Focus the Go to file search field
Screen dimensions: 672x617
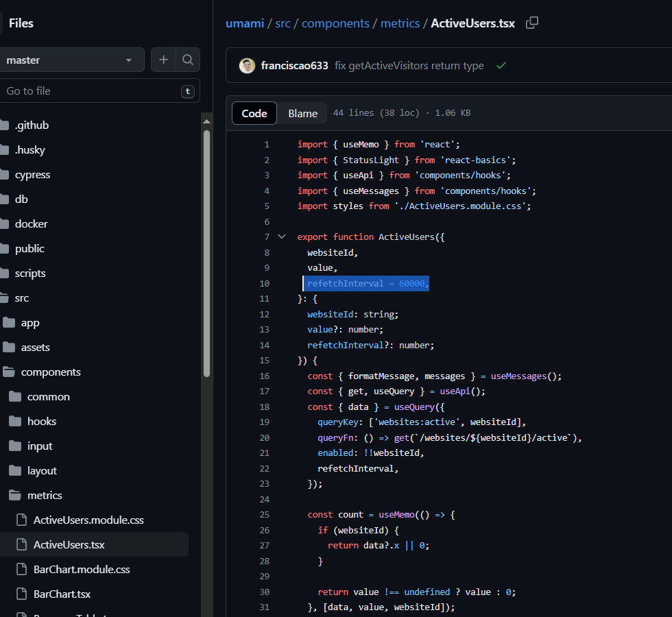click(99, 90)
